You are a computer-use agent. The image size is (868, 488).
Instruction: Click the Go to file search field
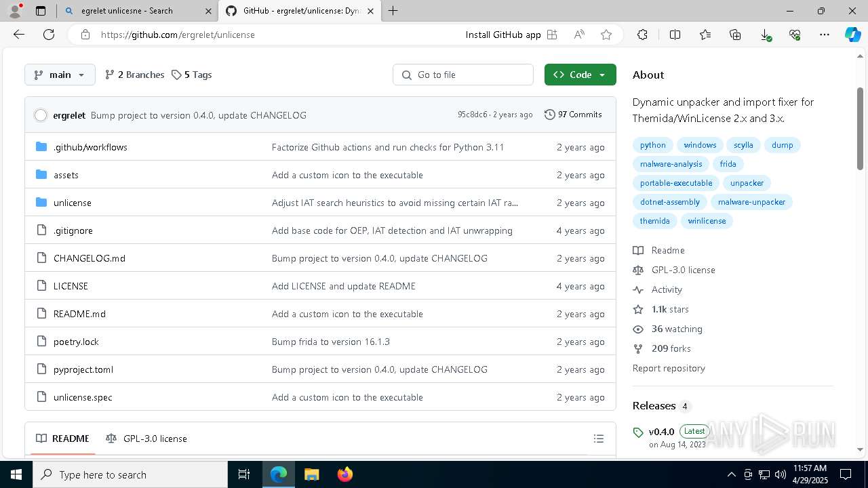[x=463, y=75]
